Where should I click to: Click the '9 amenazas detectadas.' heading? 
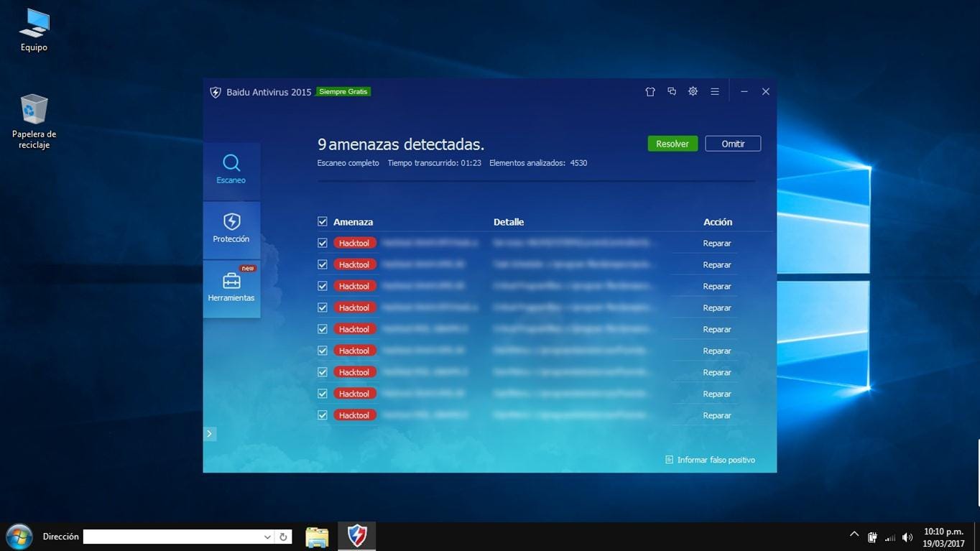(401, 144)
